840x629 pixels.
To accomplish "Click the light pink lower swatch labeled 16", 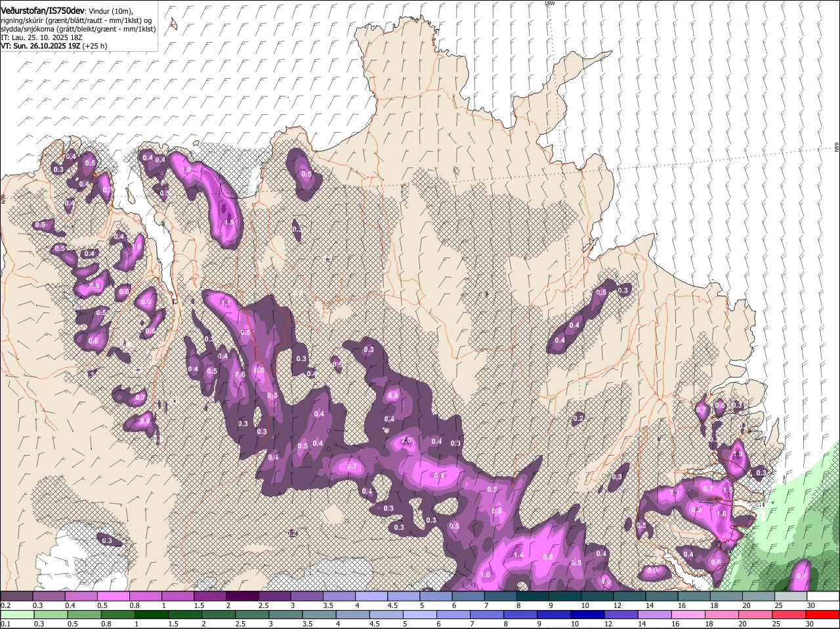I will (x=687, y=615).
